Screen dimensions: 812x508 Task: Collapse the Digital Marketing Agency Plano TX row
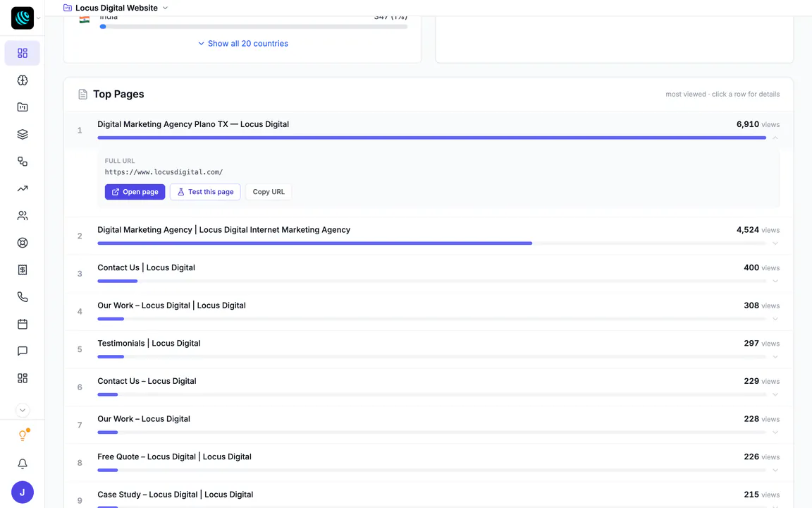(775, 138)
